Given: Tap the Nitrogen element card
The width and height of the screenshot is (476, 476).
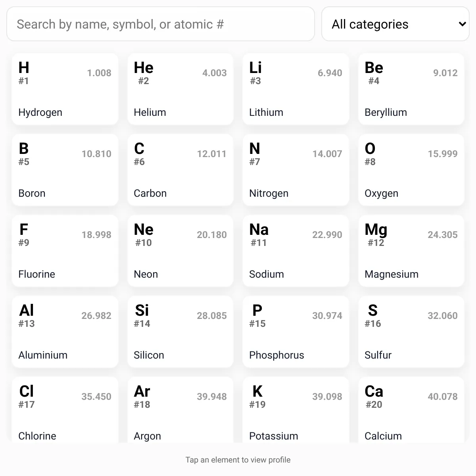Looking at the screenshot, I should (296, 170).
